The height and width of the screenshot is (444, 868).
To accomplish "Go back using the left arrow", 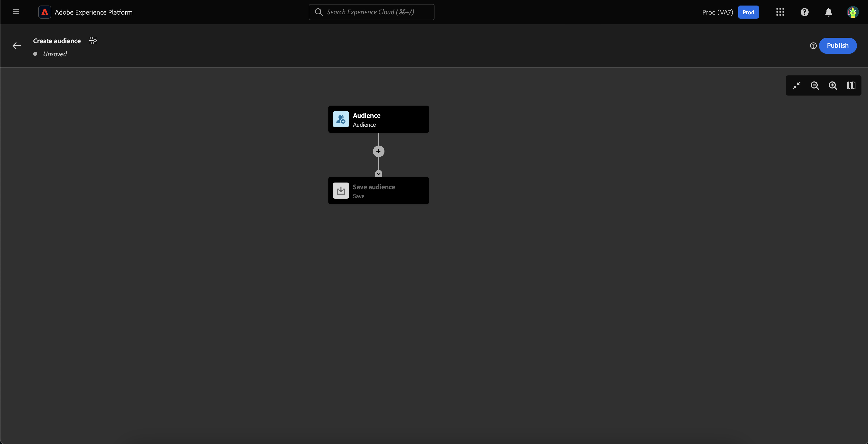I will (17, 46).
